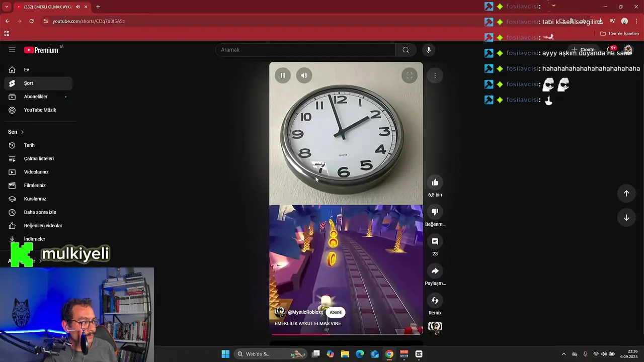Open YouTube Müzik from sidebar

click(x=38, y=110)
